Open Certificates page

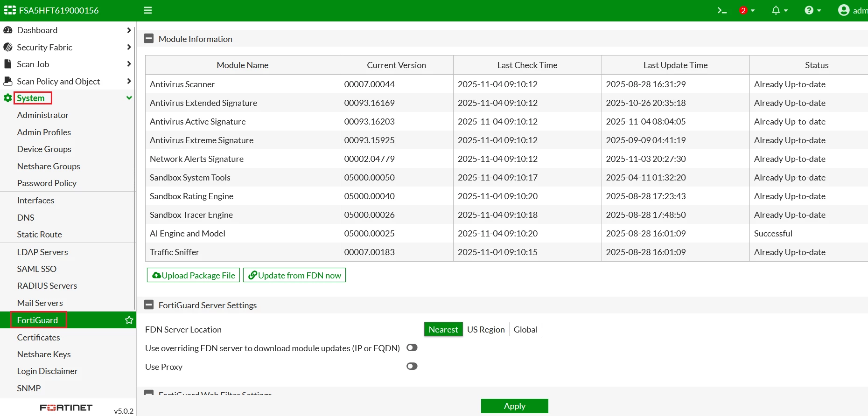pyautogui.click(x=39, y=338)
